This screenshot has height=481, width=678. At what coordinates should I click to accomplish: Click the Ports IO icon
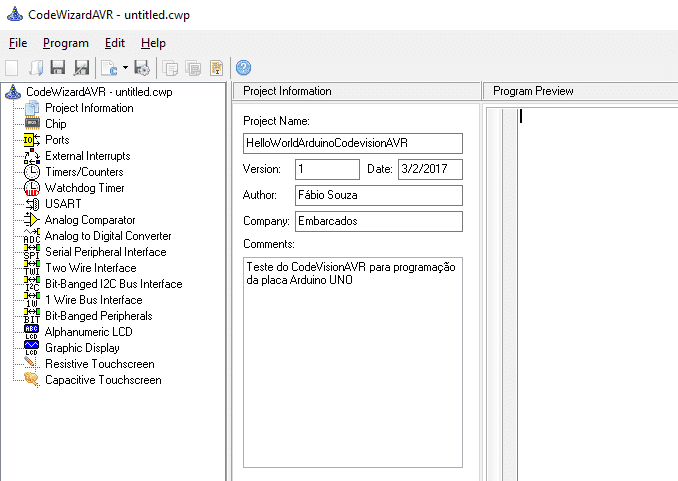[x=32, y=140]
